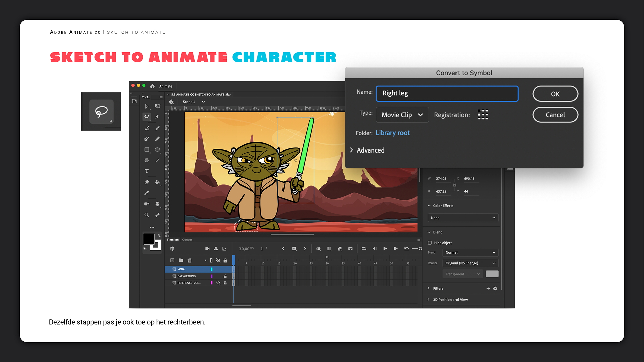
Task: Click the Eraser tool
Action: 147,182
